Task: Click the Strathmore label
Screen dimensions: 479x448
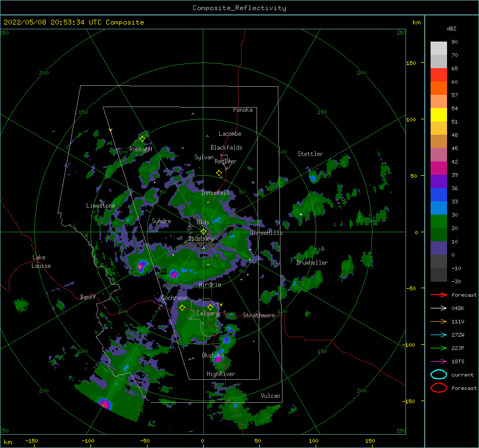Action: tap(259, 315)
